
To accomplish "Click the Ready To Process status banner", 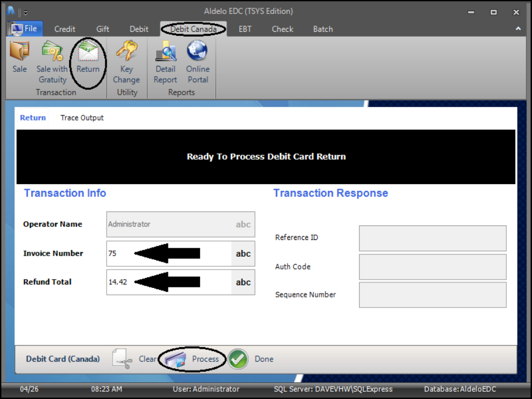I will click(x=266, y=157).
